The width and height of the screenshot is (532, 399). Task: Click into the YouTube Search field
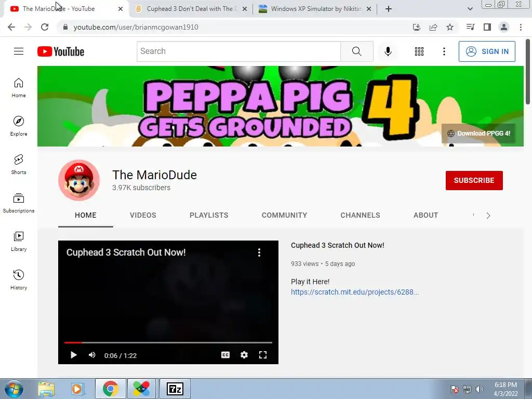pyautogui.click(x=239, y=51)
